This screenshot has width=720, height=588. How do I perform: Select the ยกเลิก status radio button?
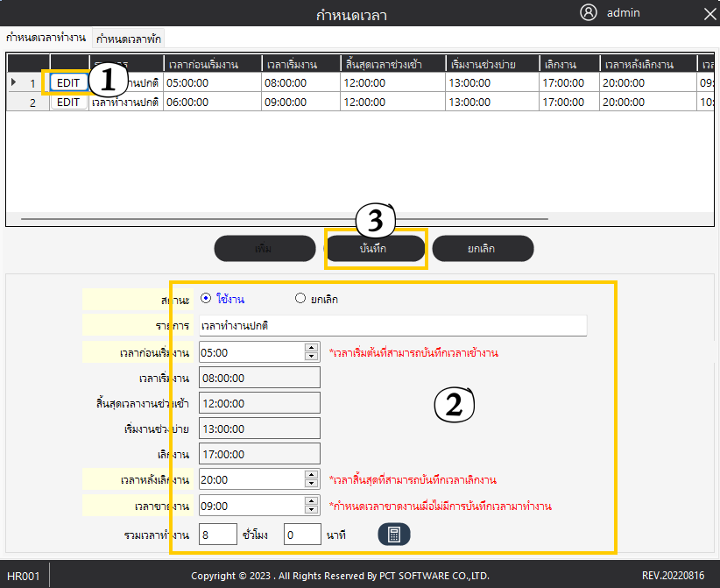300,298
